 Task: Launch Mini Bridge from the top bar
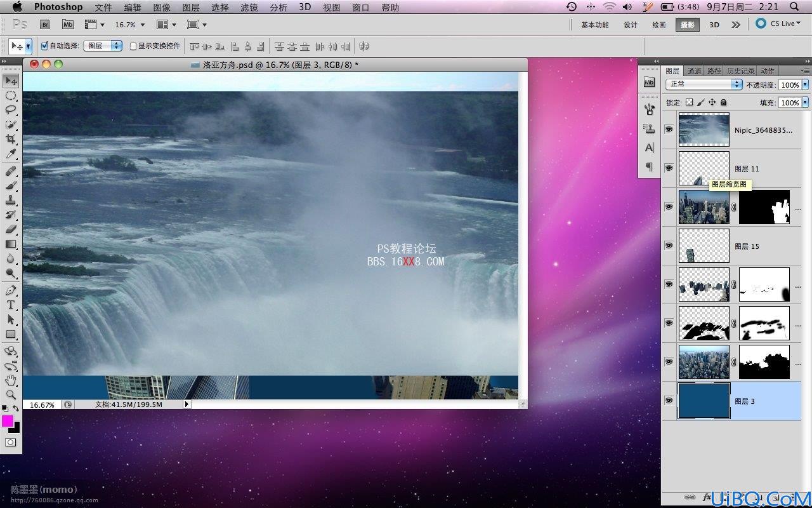(x=68, y=24)
